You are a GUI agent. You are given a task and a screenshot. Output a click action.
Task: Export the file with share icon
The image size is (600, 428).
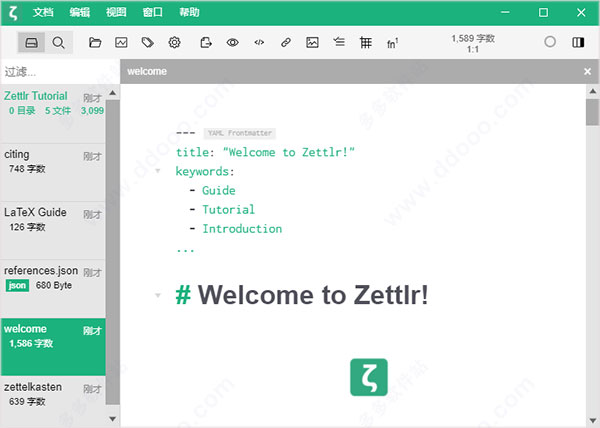coord(206,42)
